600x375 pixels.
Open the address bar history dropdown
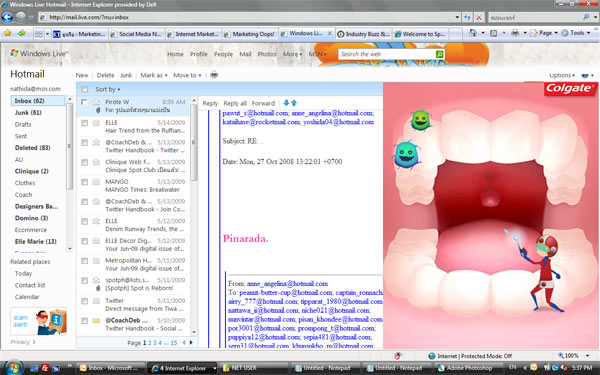(457, 17)
